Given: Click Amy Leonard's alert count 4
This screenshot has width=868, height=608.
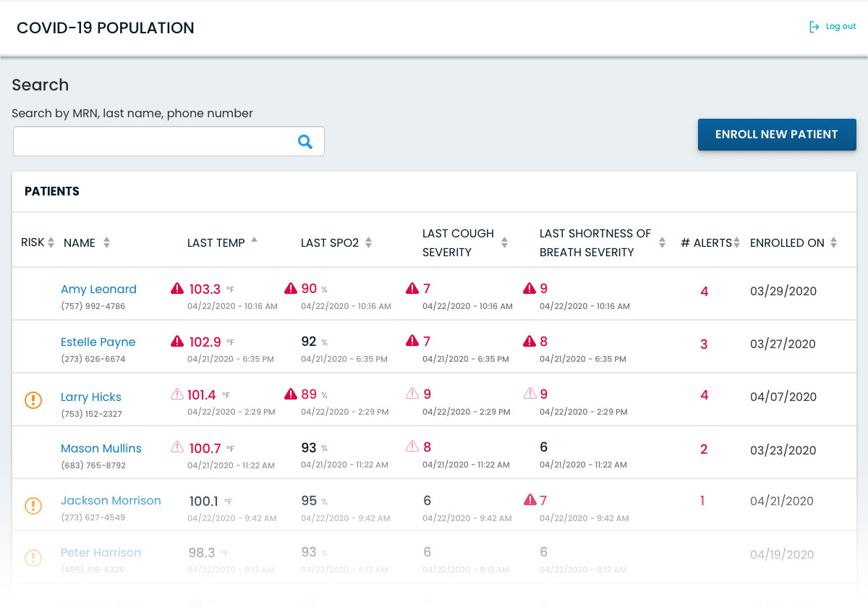Looking at the screenshot, I should click(705, 292).
